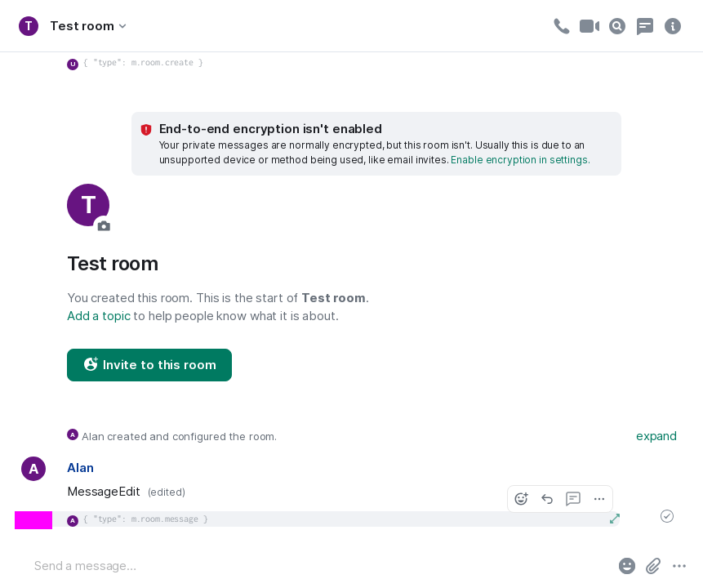Open the threads panel
The image size is (703, 588).
645,26
